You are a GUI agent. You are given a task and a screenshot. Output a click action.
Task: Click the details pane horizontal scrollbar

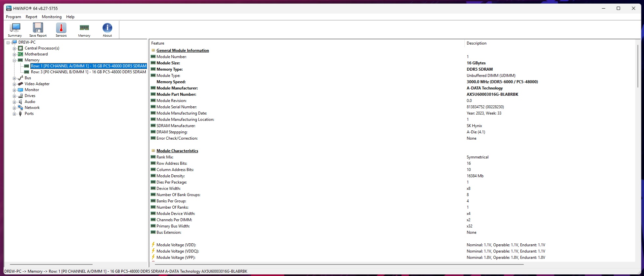(x=339, y=264)
